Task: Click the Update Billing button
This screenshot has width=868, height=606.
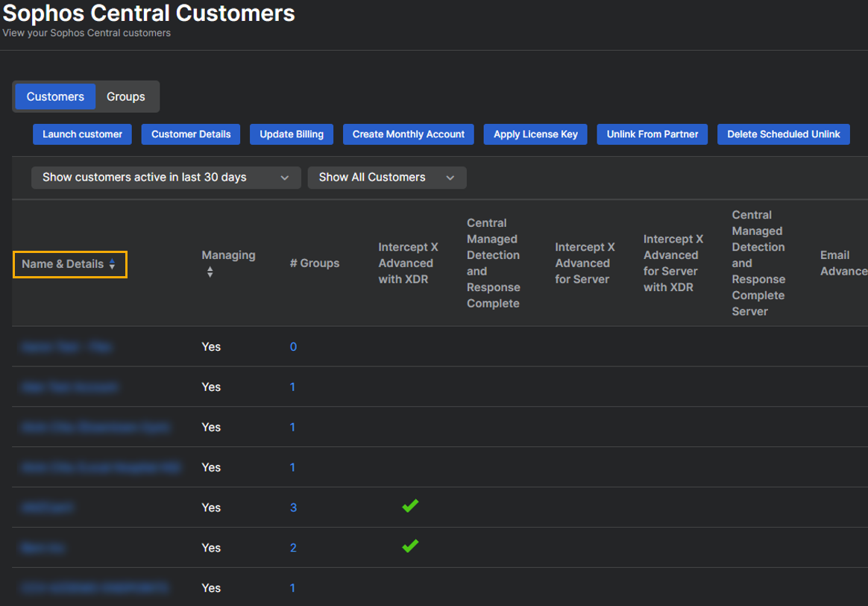Action: 292,134
